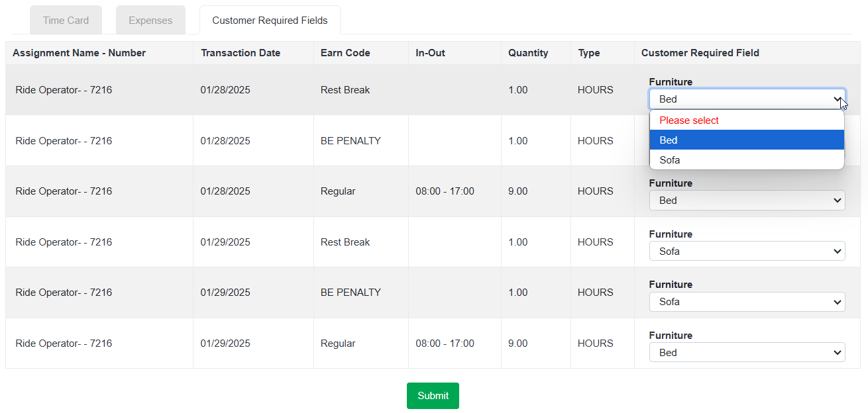Image resolution: width=868 pixels, height=413 pixels.
Task: Click the green Submit button
Action: point(433,396)
